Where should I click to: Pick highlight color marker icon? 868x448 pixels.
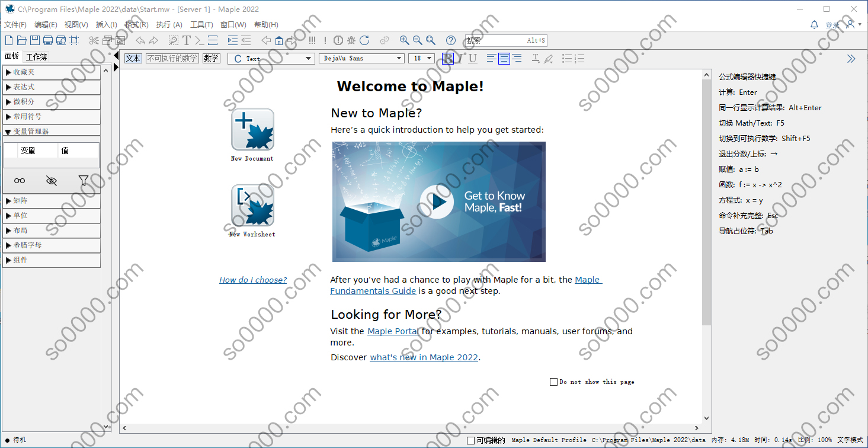point(549,58)
